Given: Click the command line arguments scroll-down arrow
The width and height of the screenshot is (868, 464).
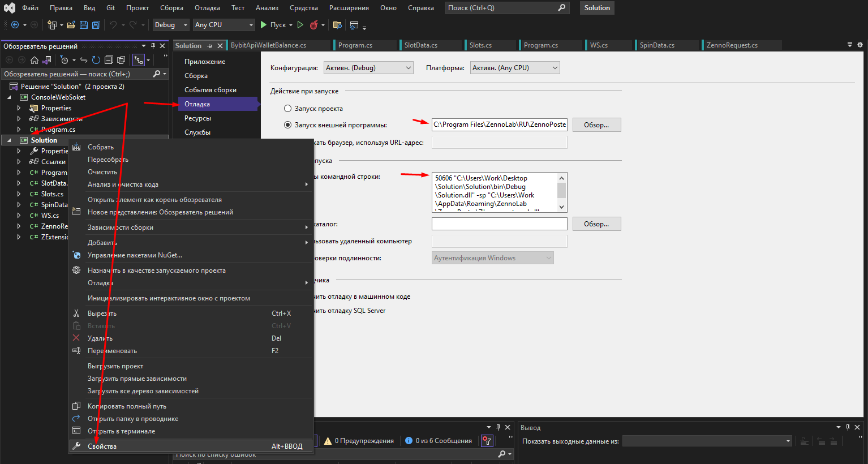Looking at the screenshot, I should point(562,207).
